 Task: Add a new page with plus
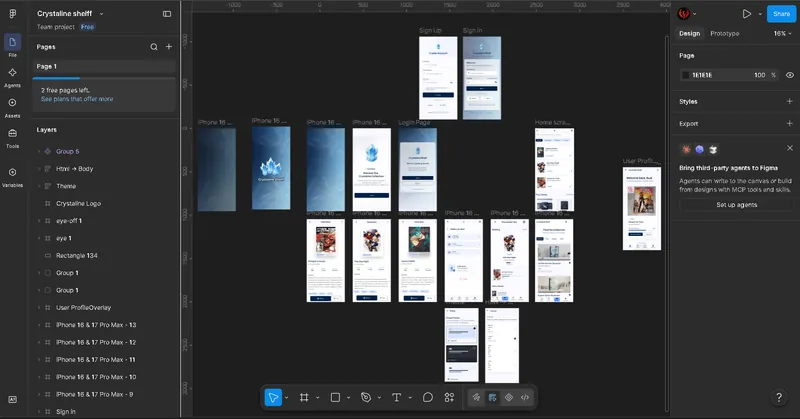(x=169, y=46)
